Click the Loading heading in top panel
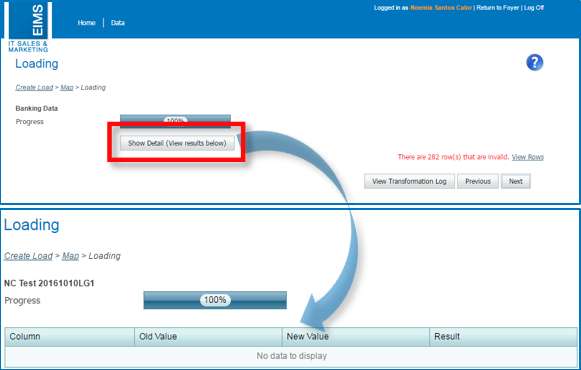Image resolution: width=581 pixels, height=370 pixels. [37, 64]
